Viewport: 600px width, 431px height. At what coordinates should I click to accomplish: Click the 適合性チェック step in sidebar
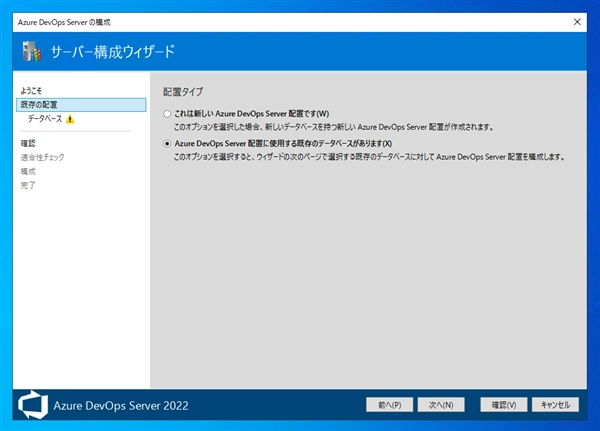pos(42,157)
